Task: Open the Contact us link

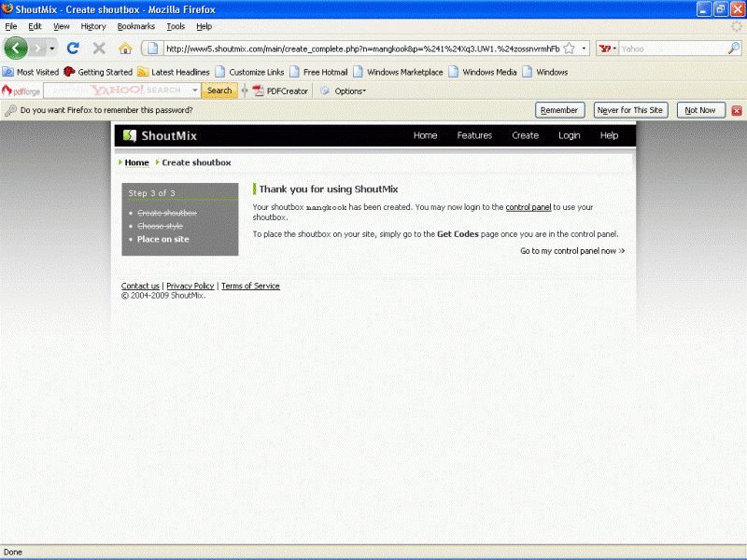Action: [x=140, y=286]
